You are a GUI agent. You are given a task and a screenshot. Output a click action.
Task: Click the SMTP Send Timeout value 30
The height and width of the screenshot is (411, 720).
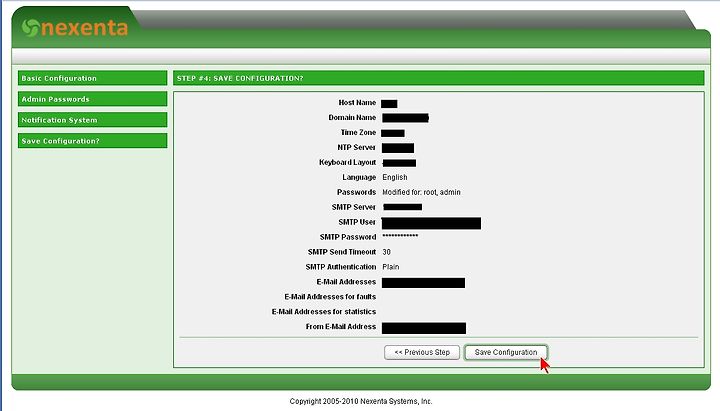pyautogui.click(x=387, y=252)
